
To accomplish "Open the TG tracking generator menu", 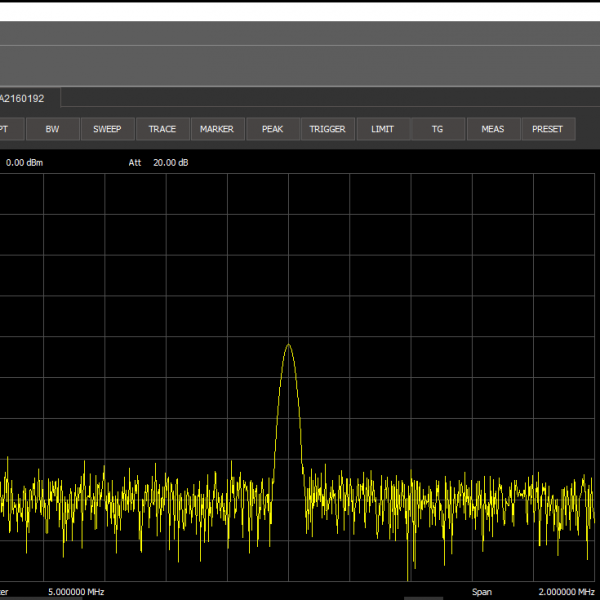I will click(x=437, y=129).
